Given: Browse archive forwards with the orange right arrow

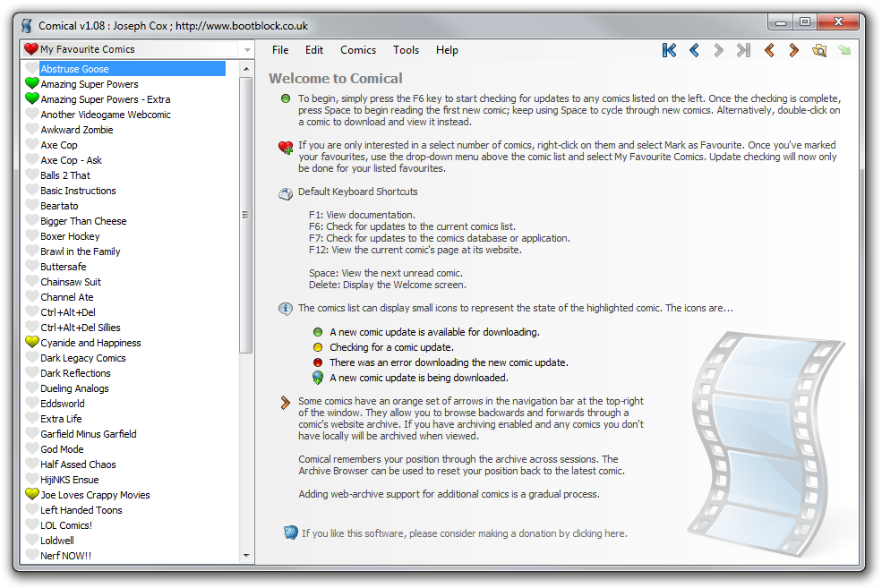Looking at the screenshot, I should tap(793, 50).
